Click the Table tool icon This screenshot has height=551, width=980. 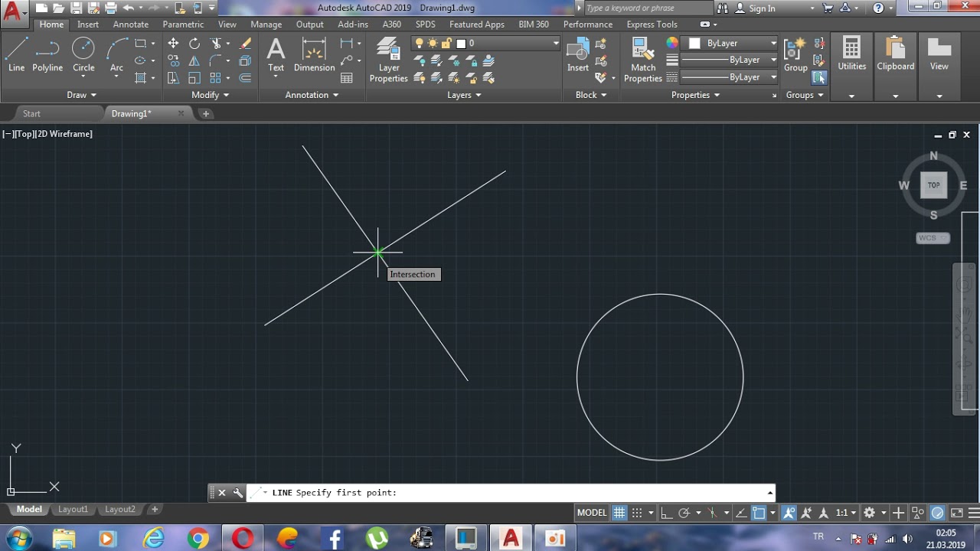347,78
